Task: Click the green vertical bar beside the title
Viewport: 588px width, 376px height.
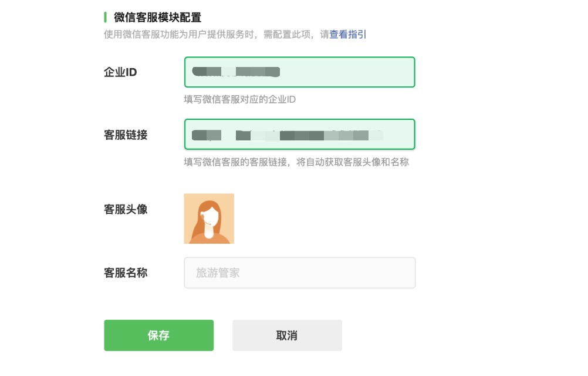Action: [x=106, y=17]
